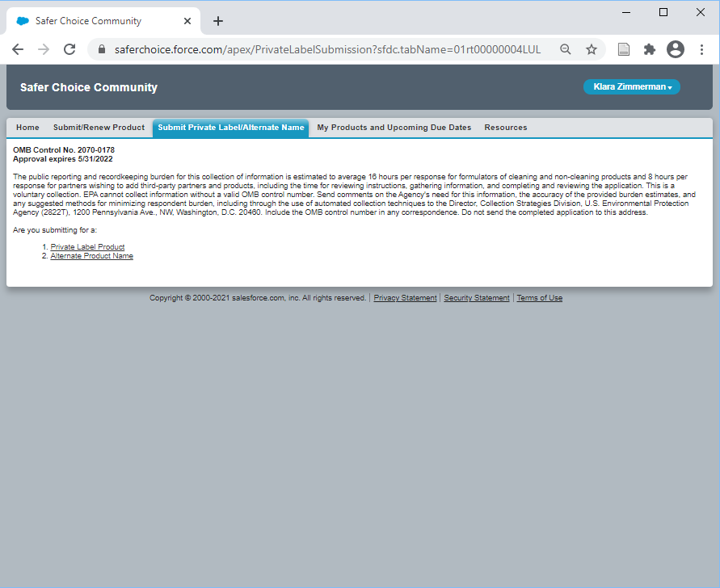Open the Extensions puzzle piece icon
Image resolution: width=720 pixels, height=588 pixels.
click(649, 49)
